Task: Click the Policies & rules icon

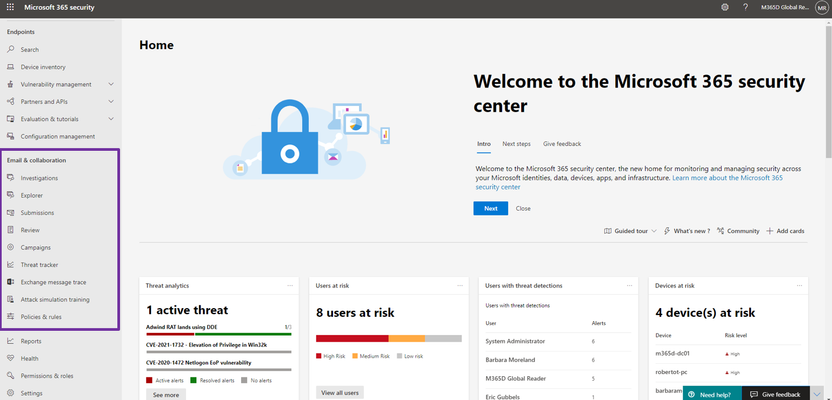Action: tap(11, 317)
